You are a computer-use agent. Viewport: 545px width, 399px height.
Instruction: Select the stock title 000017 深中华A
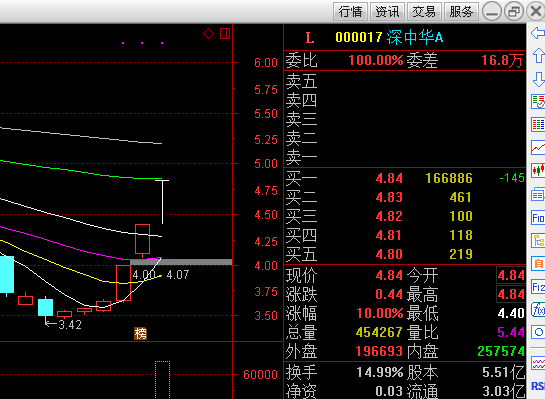tap(389, 37)
